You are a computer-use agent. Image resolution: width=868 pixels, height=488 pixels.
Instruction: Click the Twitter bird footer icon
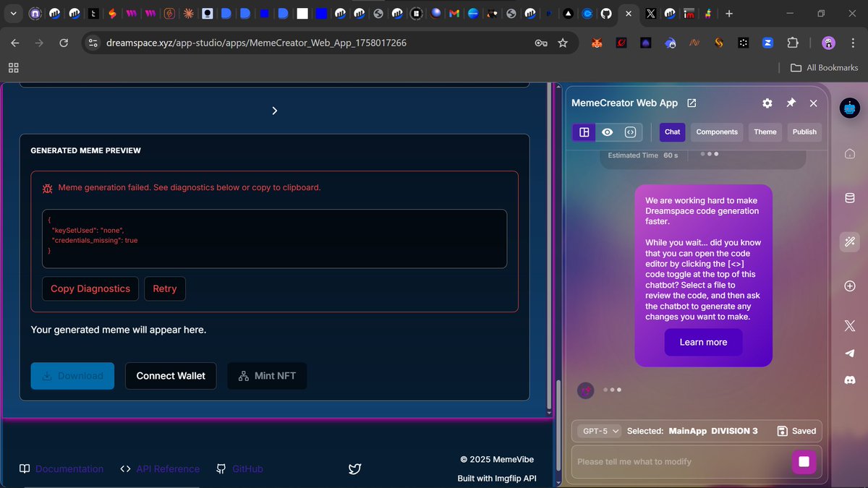click(354, 468)
